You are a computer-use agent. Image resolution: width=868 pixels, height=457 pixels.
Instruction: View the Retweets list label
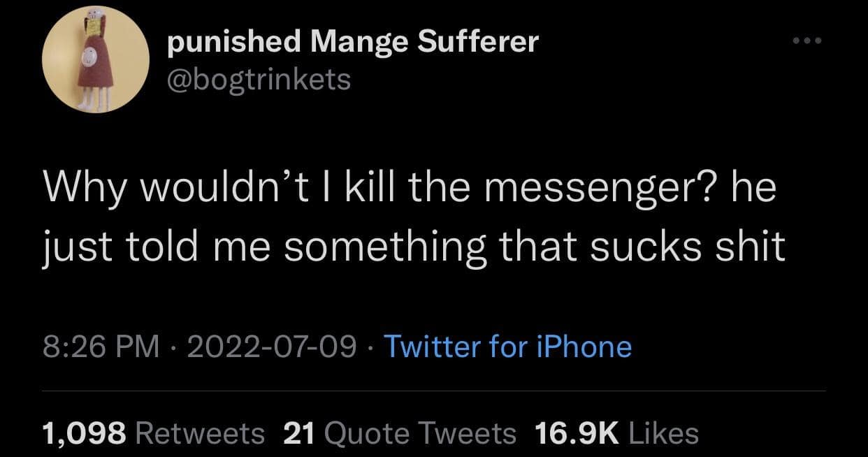point(199,433)
